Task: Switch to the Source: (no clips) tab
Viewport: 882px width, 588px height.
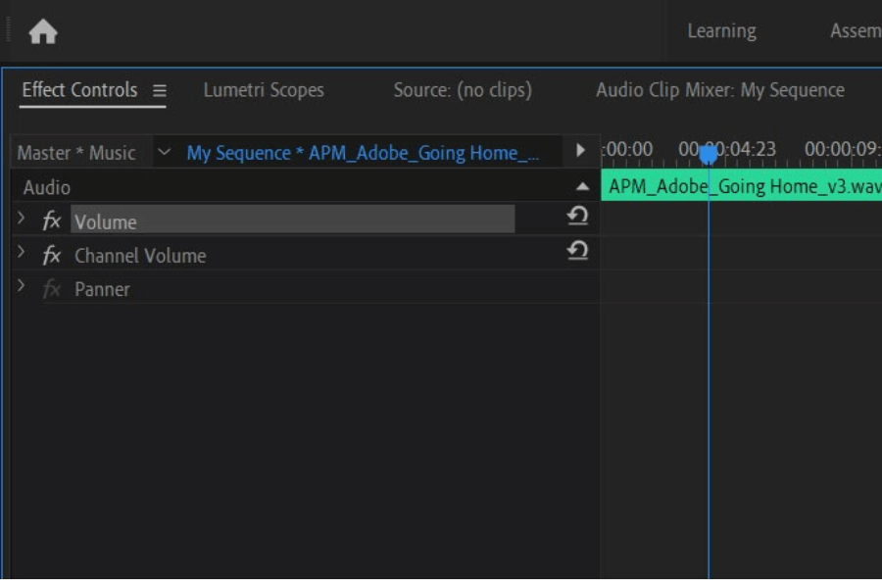Action: coord(463,90)
